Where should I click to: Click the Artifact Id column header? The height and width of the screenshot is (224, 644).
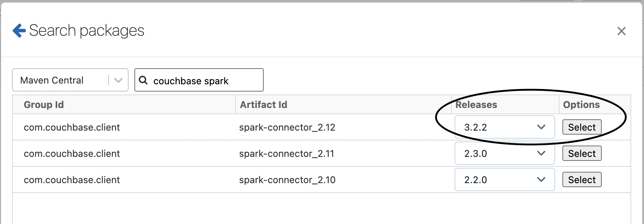263,105
